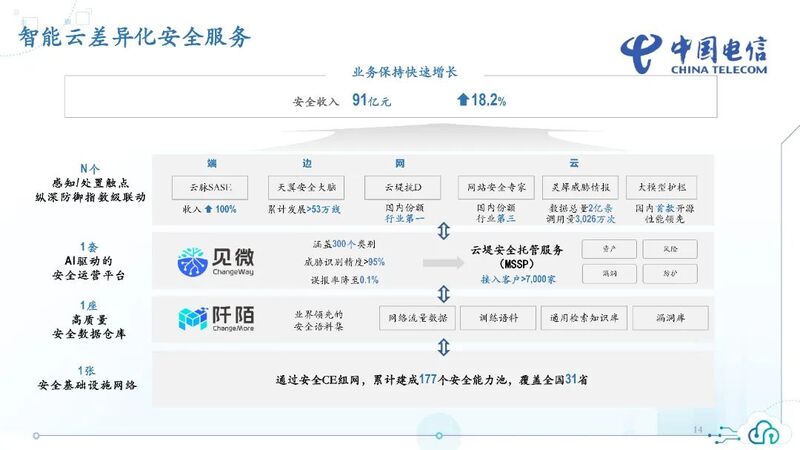
Task: Click the 云 column heading
Action: tap(574, 163)
